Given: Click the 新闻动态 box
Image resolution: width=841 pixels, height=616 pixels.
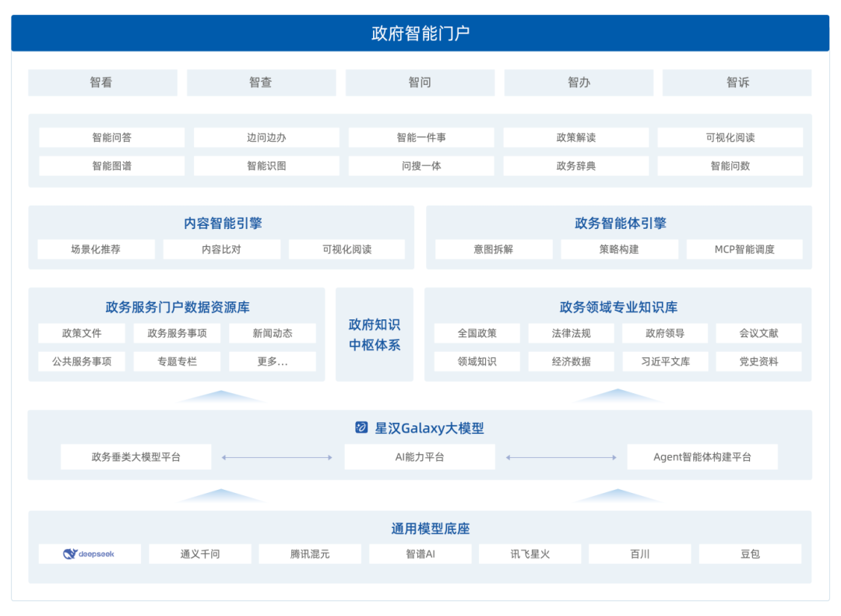Looking at the screenshot, I should point(273,333).
